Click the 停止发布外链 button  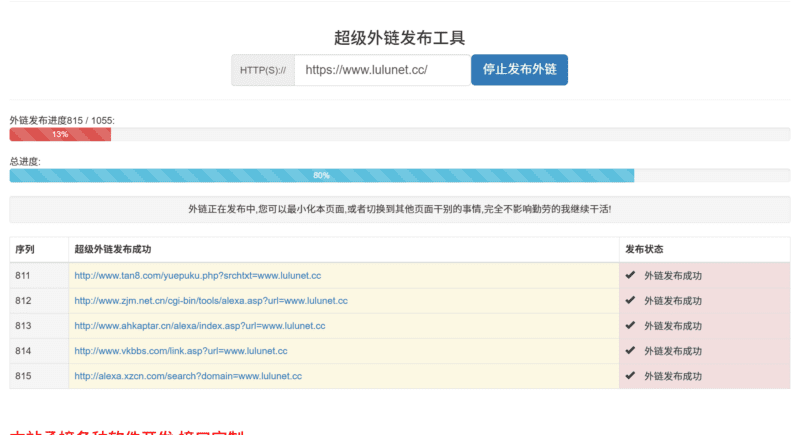coord(519,70)
